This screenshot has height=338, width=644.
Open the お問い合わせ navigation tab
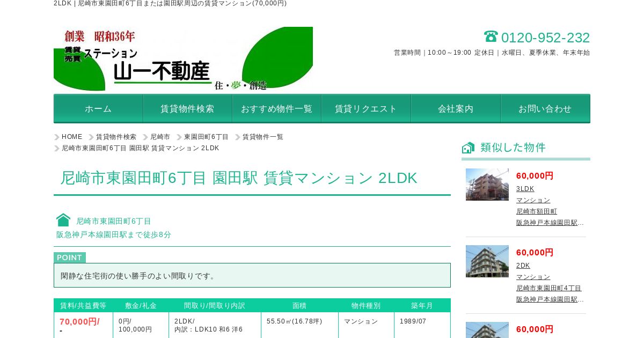545,108
